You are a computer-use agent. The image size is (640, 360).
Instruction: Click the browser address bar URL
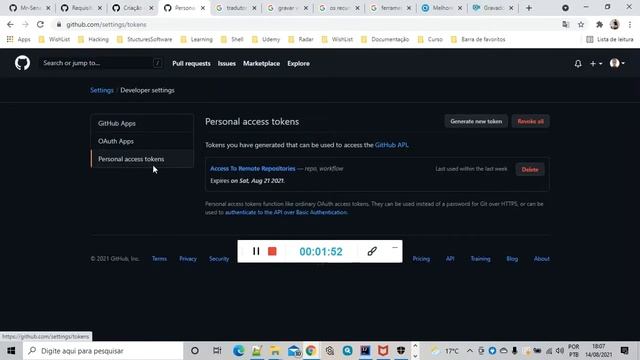(106, 24)
